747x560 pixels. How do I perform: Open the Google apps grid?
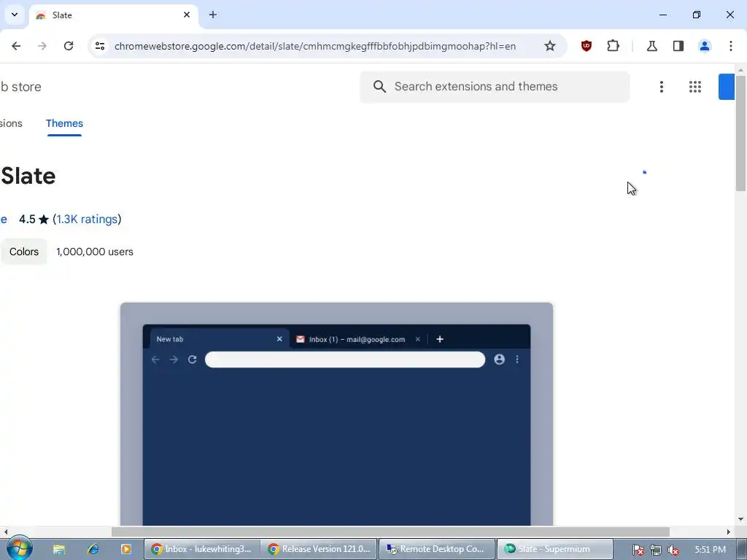(695, 87)
